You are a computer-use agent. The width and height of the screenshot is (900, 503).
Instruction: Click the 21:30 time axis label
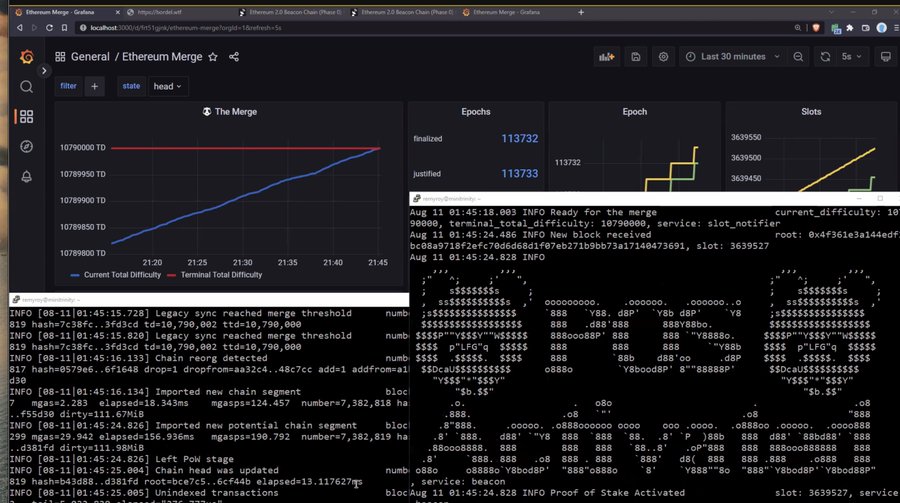(x=242, y=262)
